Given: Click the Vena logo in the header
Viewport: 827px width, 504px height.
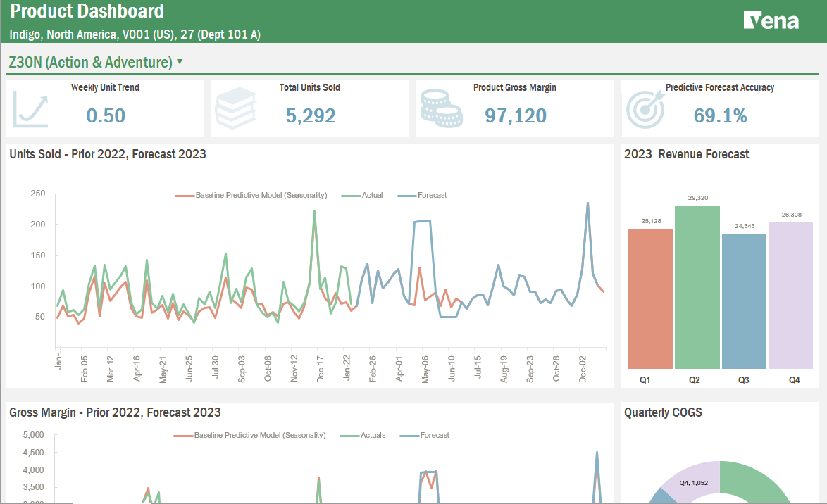Looking at the screenshot, I should coord(771,20).
